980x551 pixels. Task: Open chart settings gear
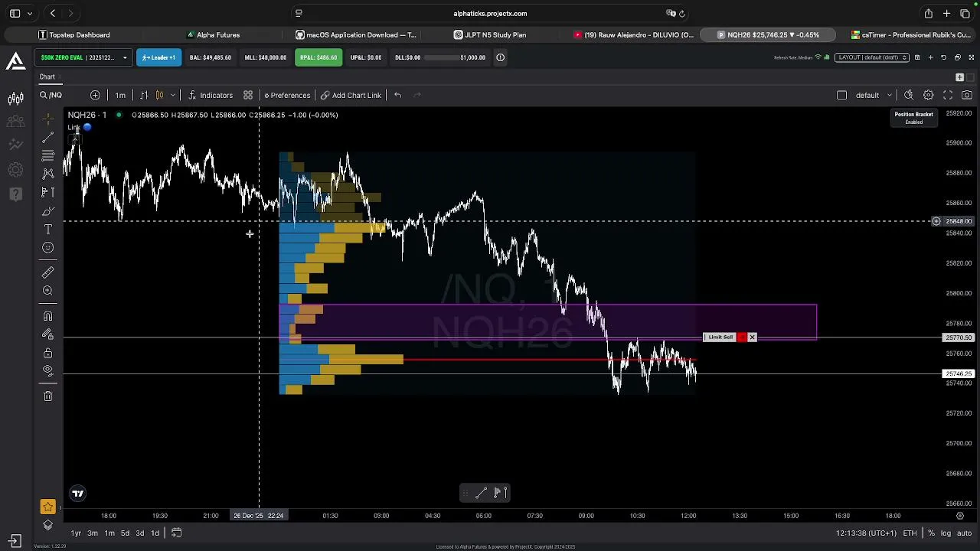(928, 95)
